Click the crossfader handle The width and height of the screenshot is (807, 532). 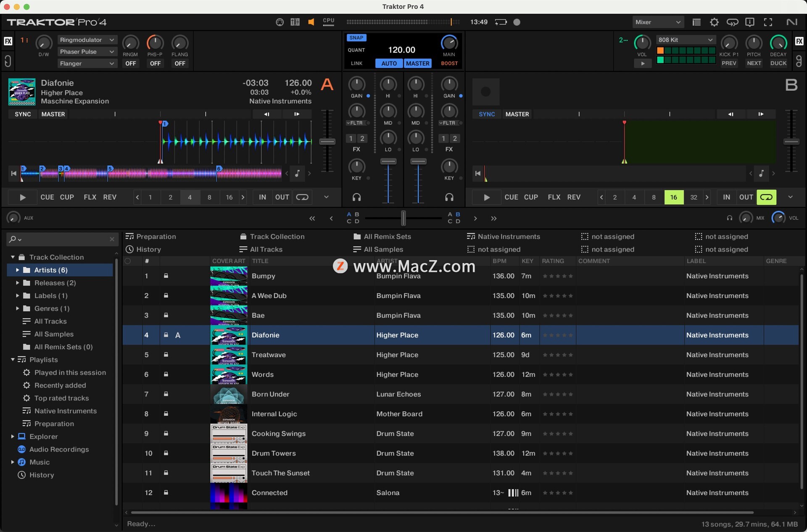403,219
